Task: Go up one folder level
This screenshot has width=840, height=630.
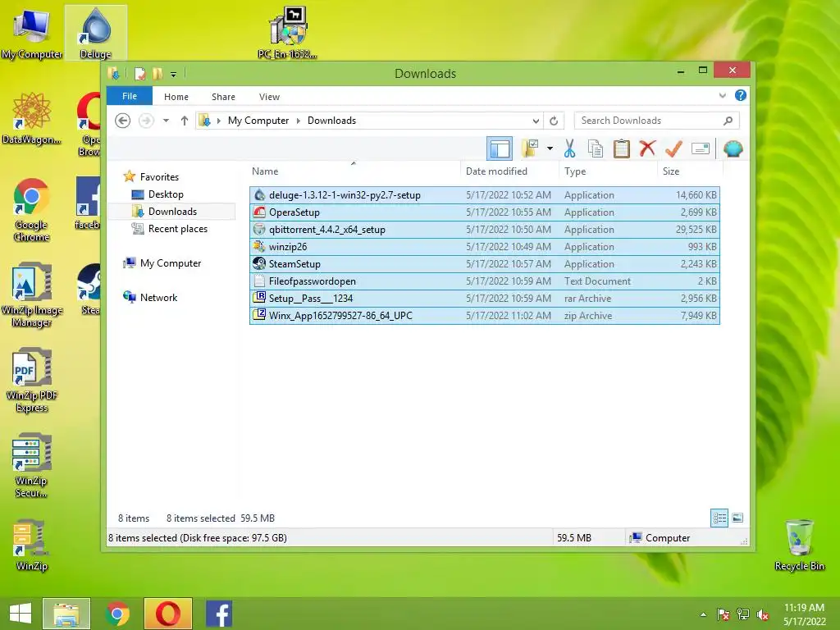Action: 185,121
